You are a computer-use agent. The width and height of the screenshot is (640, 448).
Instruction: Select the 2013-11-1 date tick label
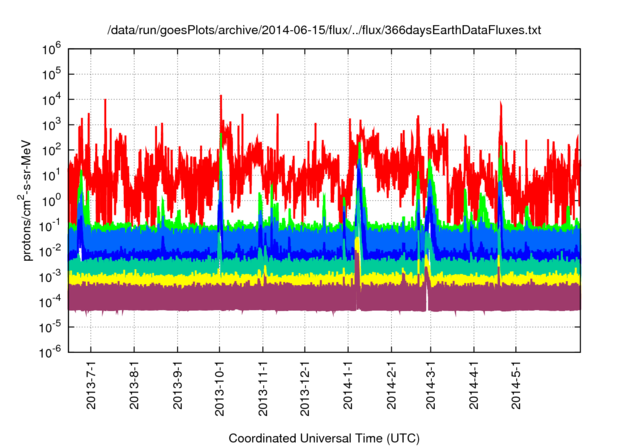[x=263, y=388]
